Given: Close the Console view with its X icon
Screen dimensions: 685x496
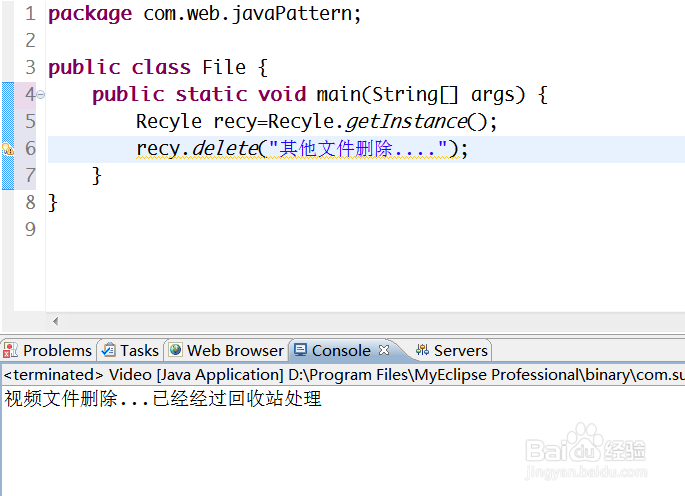Looking at the screenshot, I should click(x=384, y=350).
